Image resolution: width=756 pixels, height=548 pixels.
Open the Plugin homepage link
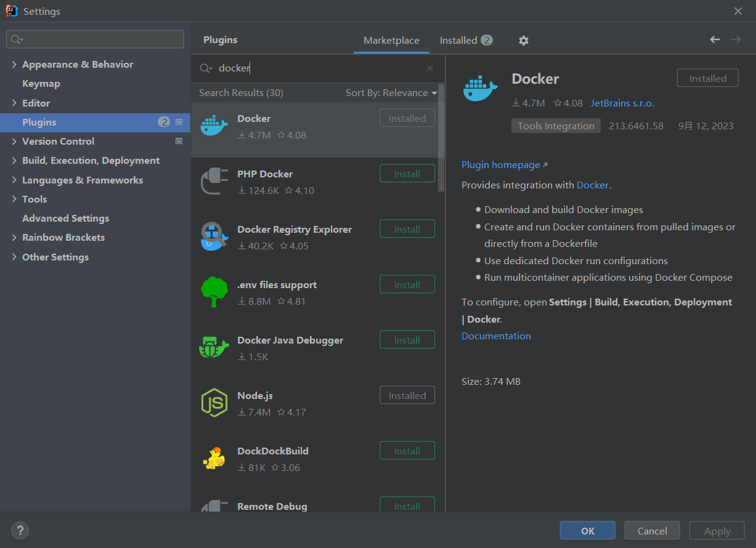pos(504,164)
